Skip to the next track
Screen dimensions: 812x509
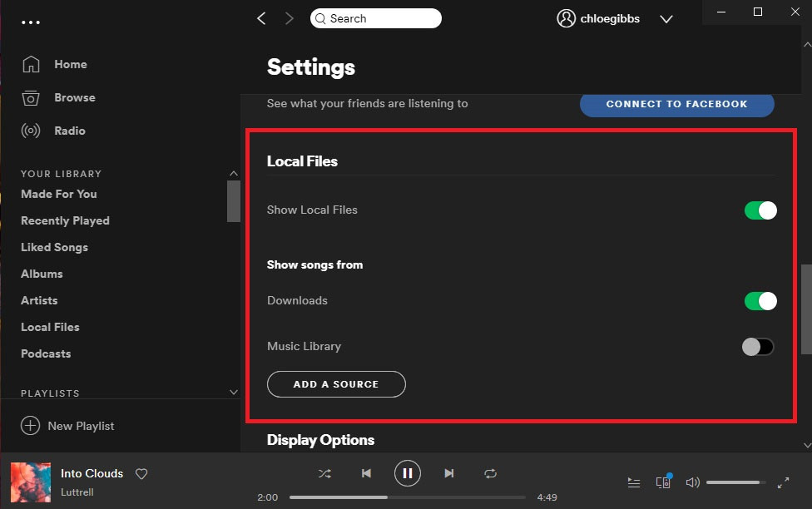click(449, 473)
